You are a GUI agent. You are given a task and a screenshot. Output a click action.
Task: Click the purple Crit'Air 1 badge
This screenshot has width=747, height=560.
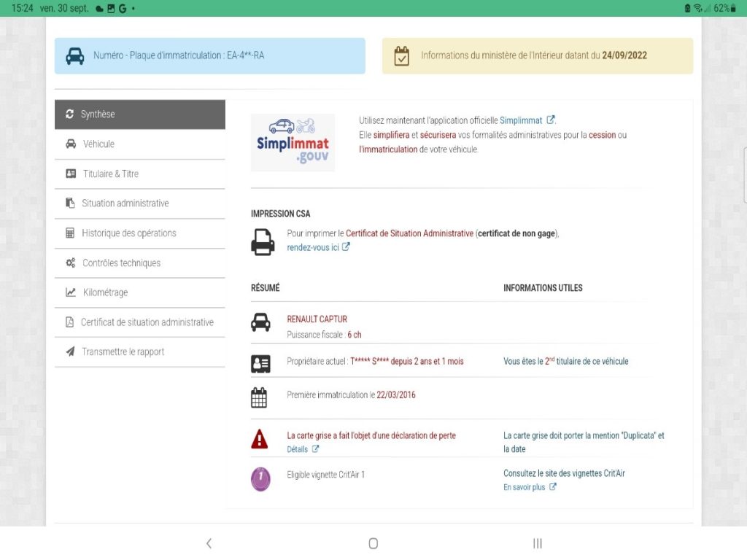[260, 479]
